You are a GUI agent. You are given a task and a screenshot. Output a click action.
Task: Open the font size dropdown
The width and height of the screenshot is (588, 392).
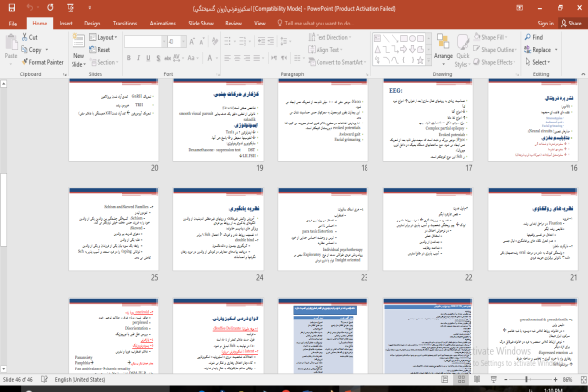[184, 41]
